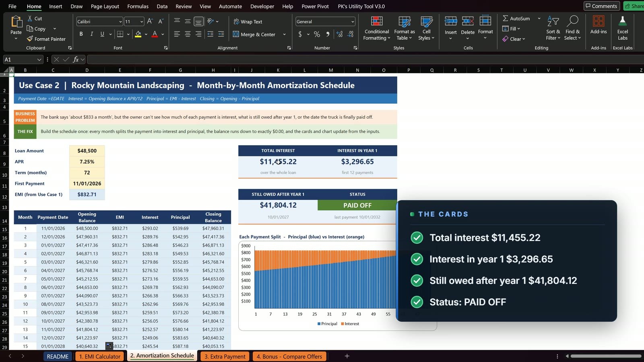Apply the yellow fill color bucket
Viewport: 644px width, 362px height.
point(138,34)
